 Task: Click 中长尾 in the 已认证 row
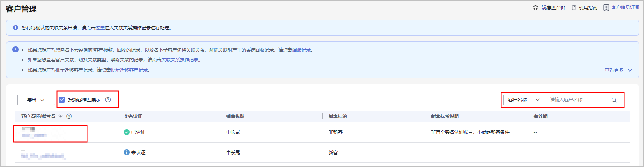[233, 132]
